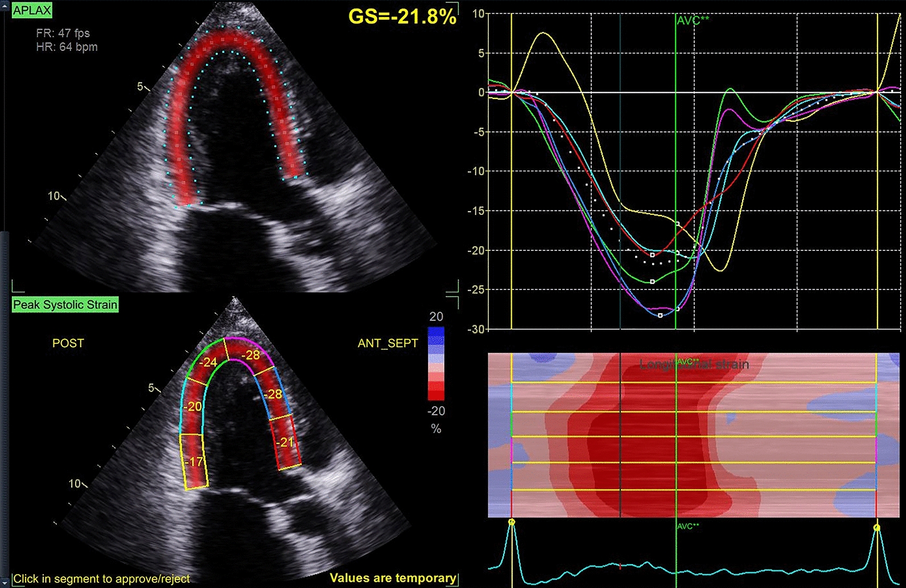Click the GS=-21.8% global strain readout

[402, 16]
